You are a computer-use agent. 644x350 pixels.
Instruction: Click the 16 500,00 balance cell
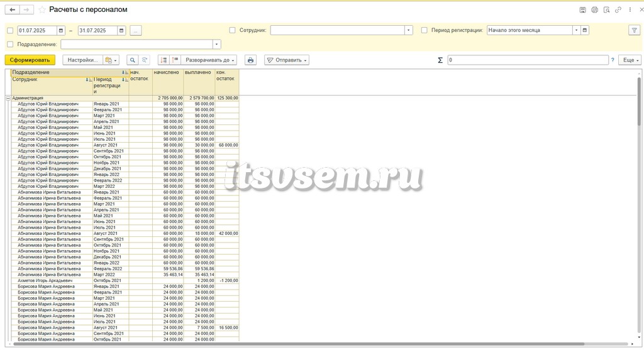click(227, 328)
